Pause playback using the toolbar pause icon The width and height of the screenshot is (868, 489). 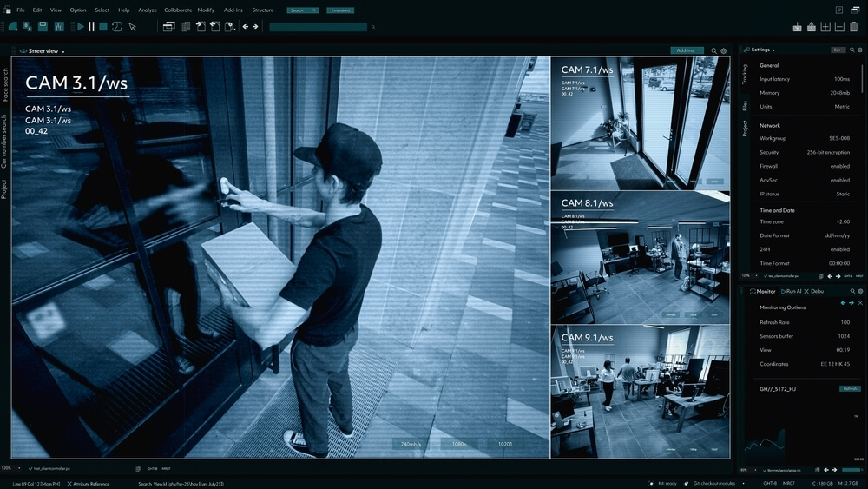pyautogui.click(x=91, y=27)
